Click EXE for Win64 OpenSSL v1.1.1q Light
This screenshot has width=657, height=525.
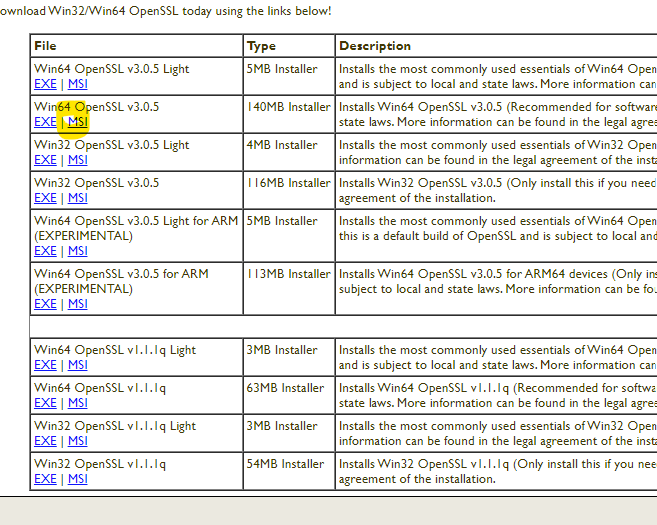(45, 365)
